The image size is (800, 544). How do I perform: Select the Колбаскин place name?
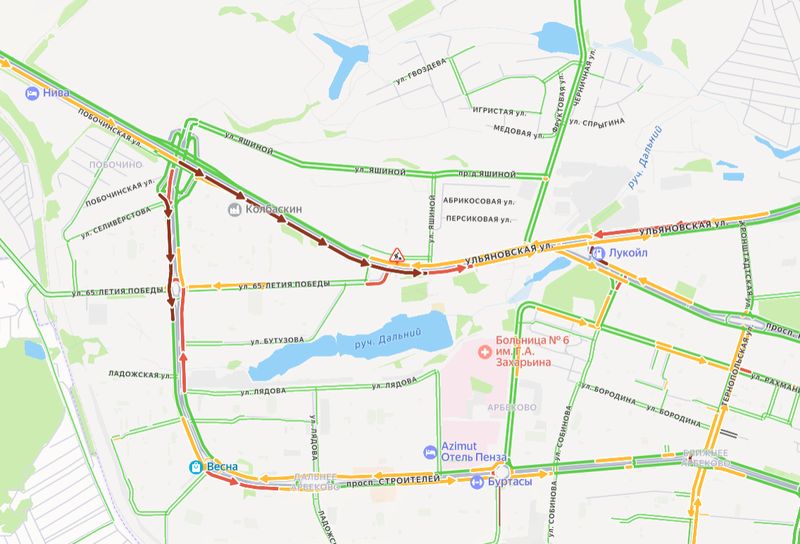point(273,209)
